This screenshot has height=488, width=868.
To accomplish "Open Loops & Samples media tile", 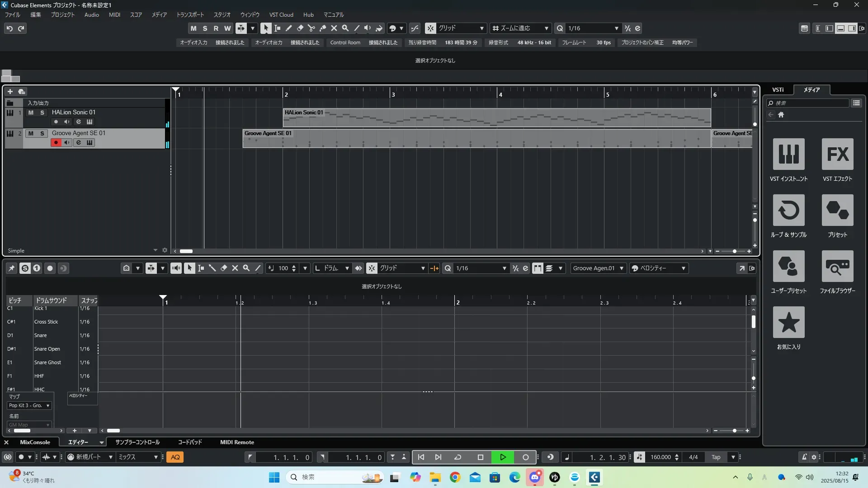I will point(788,211).
